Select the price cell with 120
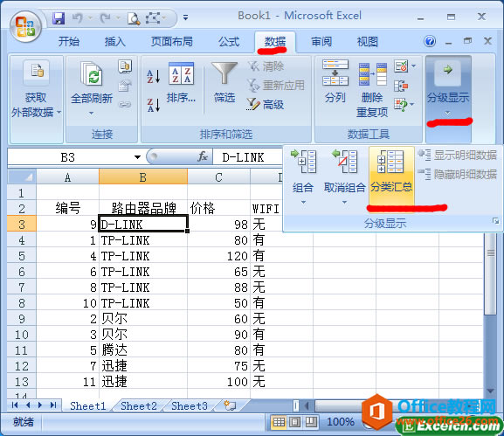The width and height of the screenshot is (504, 436). click(218, 256)
